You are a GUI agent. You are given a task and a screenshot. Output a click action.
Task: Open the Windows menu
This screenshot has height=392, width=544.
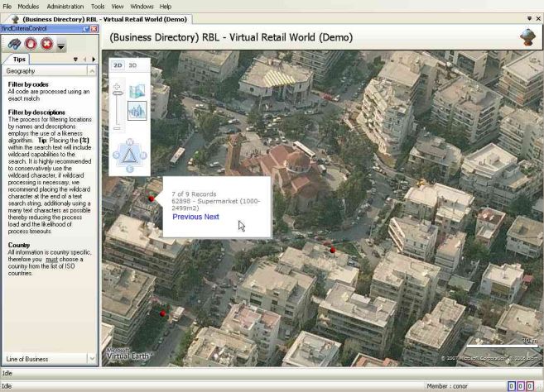coord(142,7)
